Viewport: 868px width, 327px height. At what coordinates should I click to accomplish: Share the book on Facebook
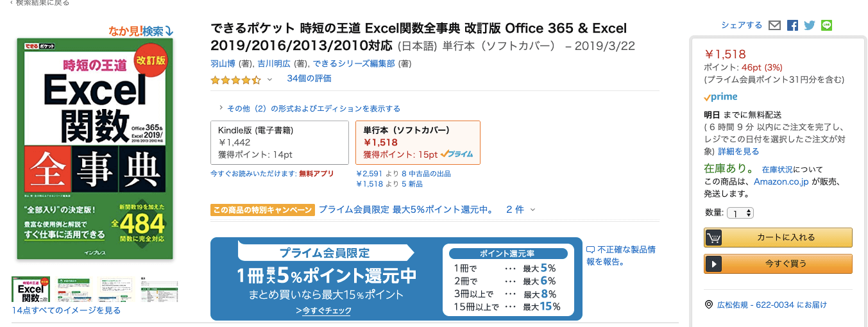coord(792,26)
